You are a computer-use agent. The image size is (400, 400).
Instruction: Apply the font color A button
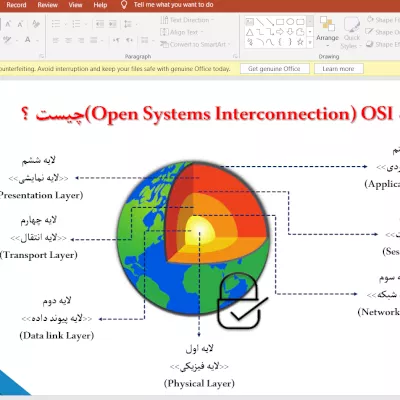[28, 40]
